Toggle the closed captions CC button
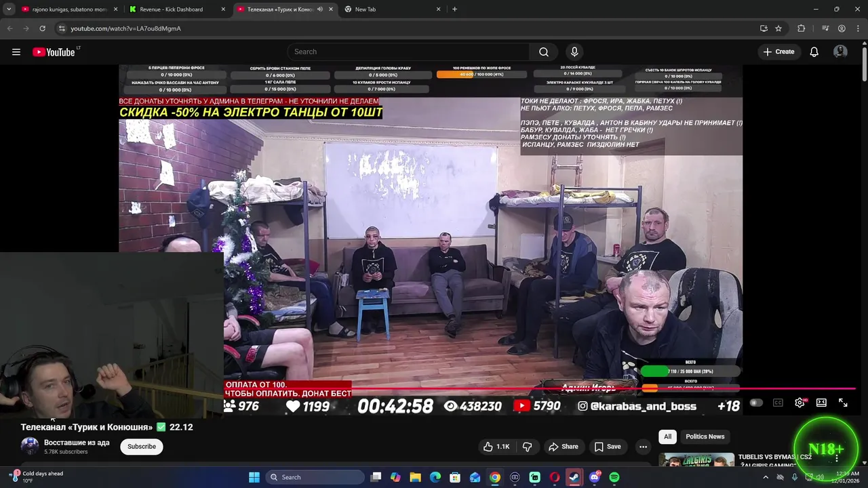Image resolution: width=868 pixels, height=488 pixels. [x=778, y=403]
